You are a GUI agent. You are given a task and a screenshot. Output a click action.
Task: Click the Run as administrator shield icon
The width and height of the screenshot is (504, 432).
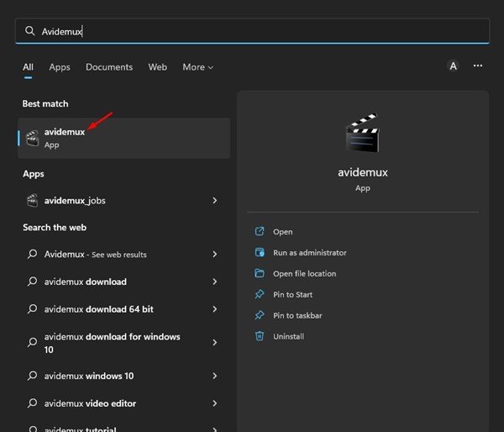(x=260, y=253)
